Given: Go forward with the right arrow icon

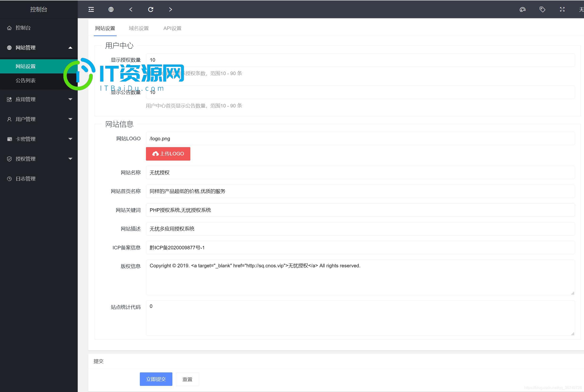Looking at the screenshot, I should (x=171, y=9).
